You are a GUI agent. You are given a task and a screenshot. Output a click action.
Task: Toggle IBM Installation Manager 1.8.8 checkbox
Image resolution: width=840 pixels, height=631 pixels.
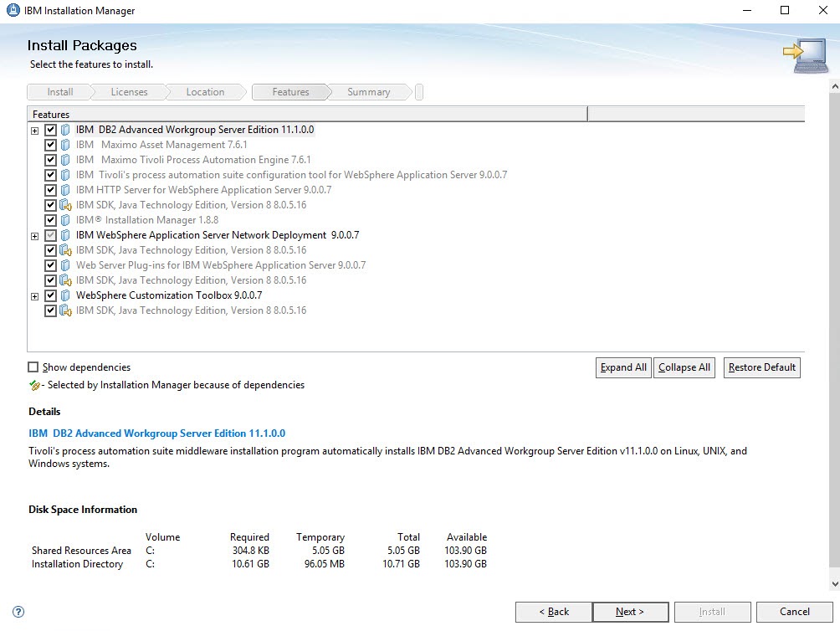(50, 219)
